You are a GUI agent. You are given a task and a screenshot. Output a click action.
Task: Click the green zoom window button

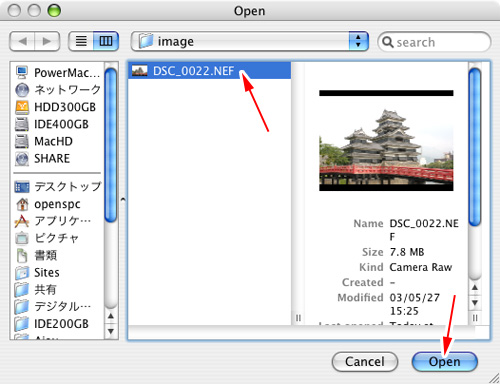point(54,11)
